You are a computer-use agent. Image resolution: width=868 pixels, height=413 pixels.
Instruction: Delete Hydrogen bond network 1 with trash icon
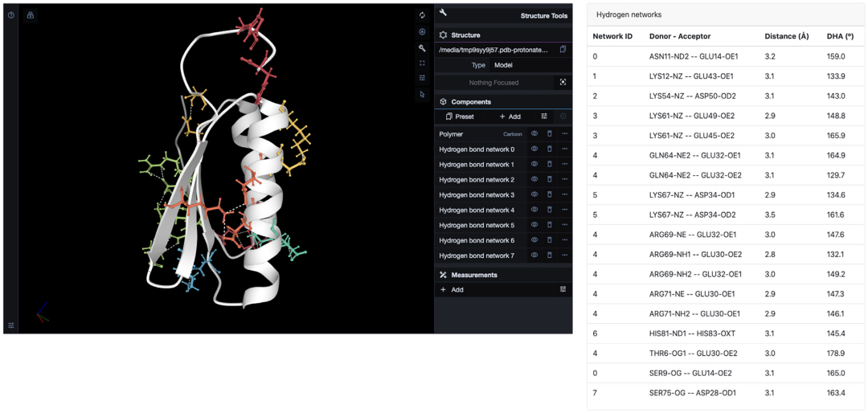(550, 165)
